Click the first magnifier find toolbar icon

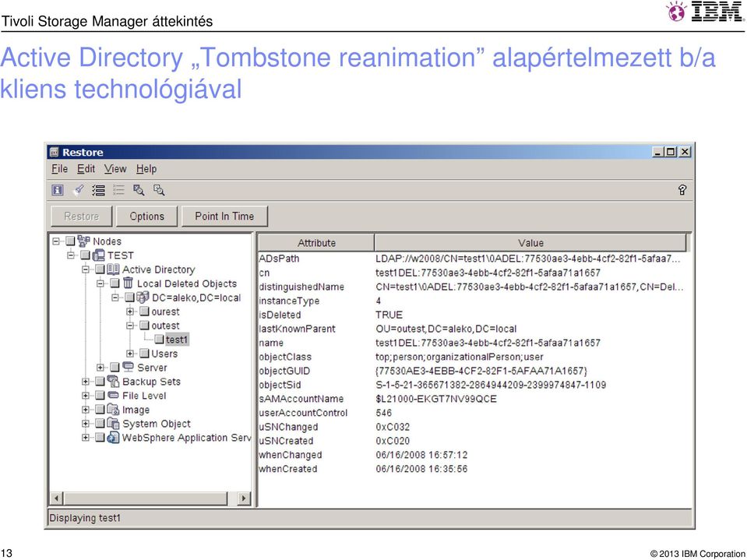click(x=139, y=191)
